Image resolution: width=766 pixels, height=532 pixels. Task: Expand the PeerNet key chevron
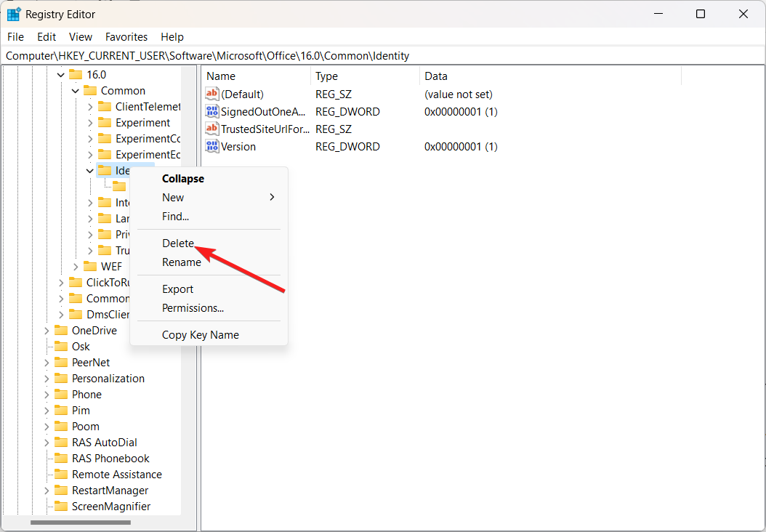pos(47,363)
